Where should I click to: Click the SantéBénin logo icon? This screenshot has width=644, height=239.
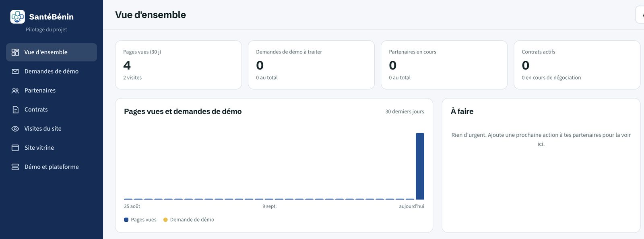pyautogui.click(x=17, y=17)
